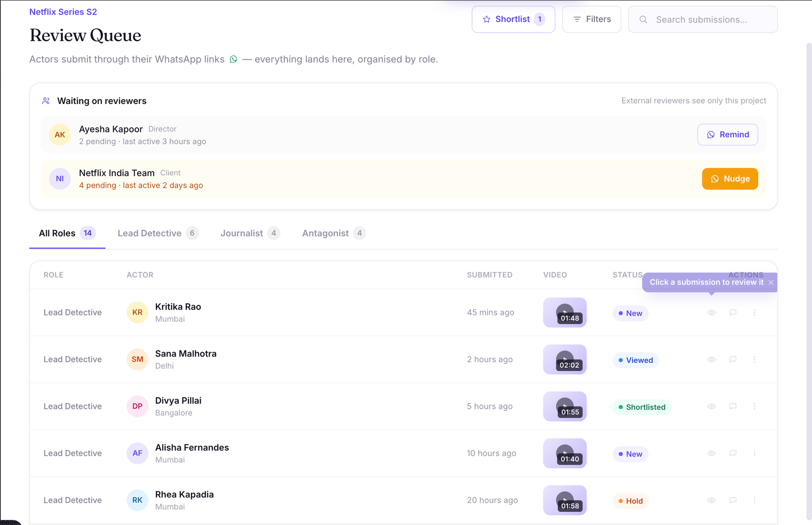Click the DP avatar for Divya Pillai
812x525 pixels.
pyautogui.click(x=138, y=406)
